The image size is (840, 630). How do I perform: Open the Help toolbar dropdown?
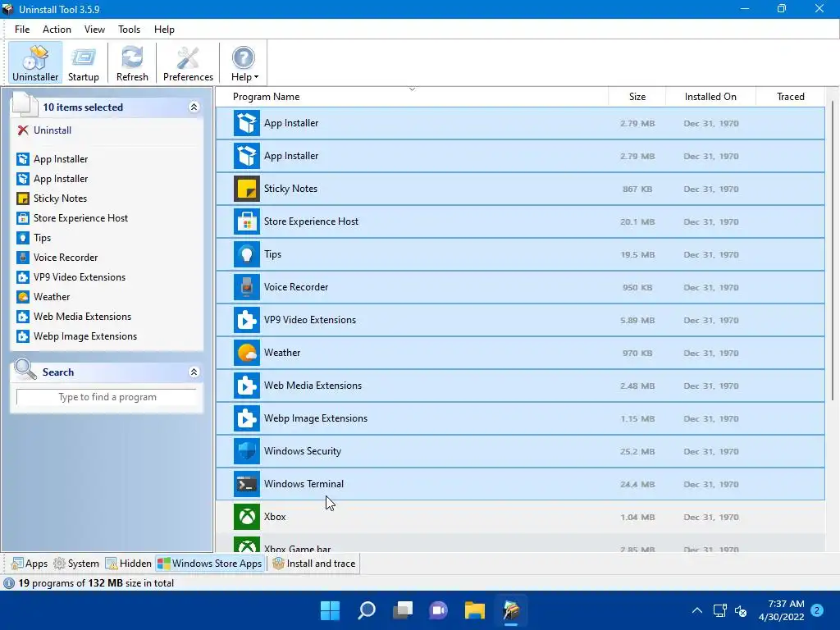click(x=244, y=62)
